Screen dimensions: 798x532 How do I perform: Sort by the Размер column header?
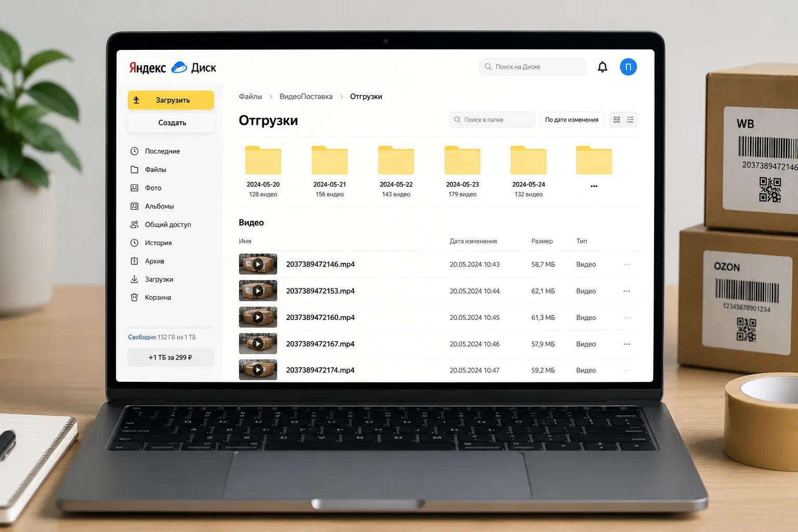(542, 241)
